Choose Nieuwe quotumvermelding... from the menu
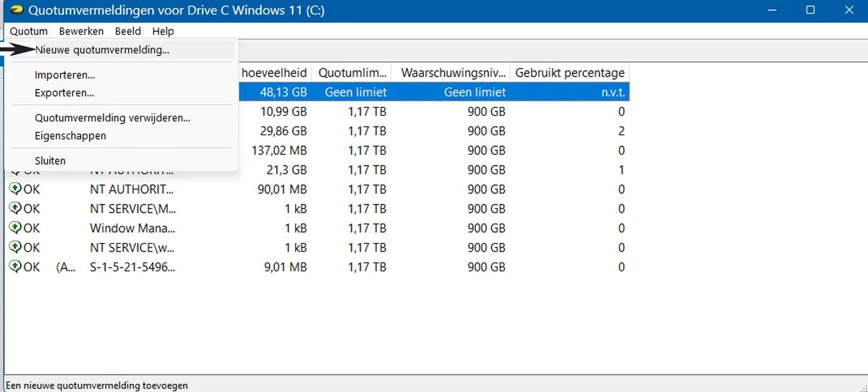Image resolution: width=868 pixels, height=392 pixels. point(102,50)
